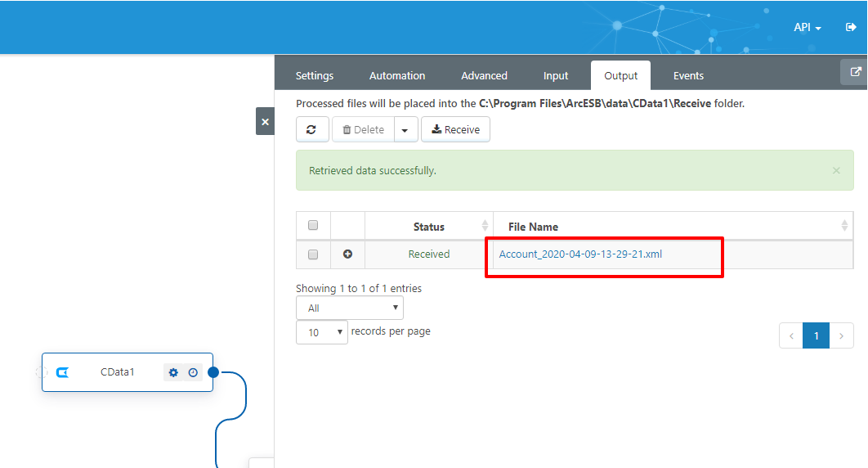Open connector panel in new window icon
The width and height of the screenshot is (868, 468).
pos(855,72)
